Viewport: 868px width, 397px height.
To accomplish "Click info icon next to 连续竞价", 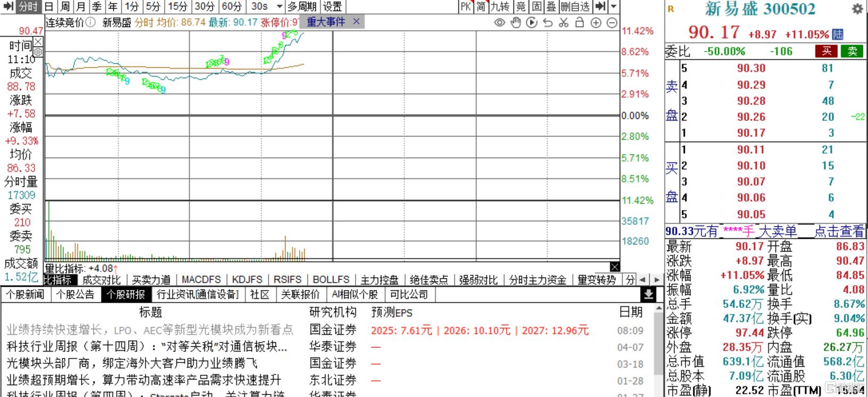I will 91,22.
